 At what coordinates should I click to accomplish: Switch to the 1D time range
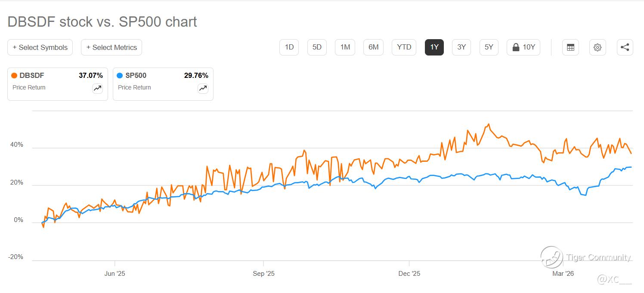coord(289,47)
